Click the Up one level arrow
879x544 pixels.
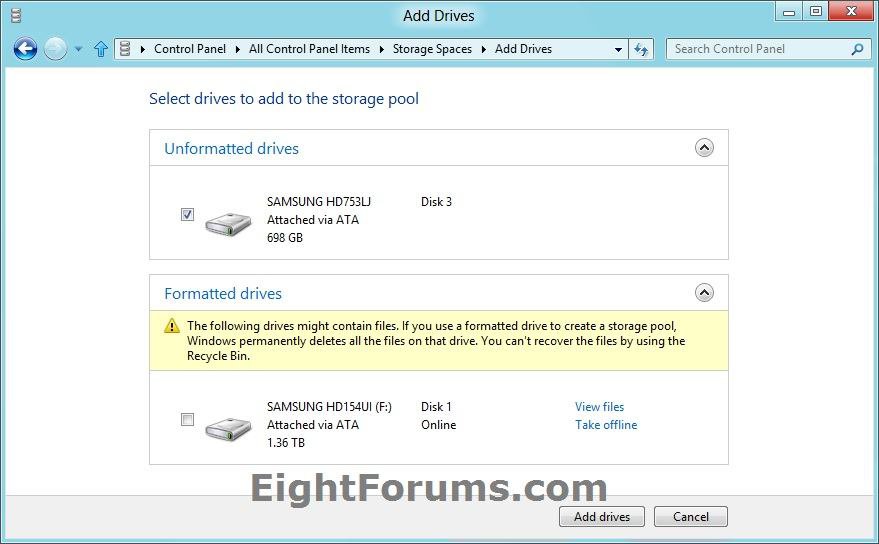click(x=100, y=49)
